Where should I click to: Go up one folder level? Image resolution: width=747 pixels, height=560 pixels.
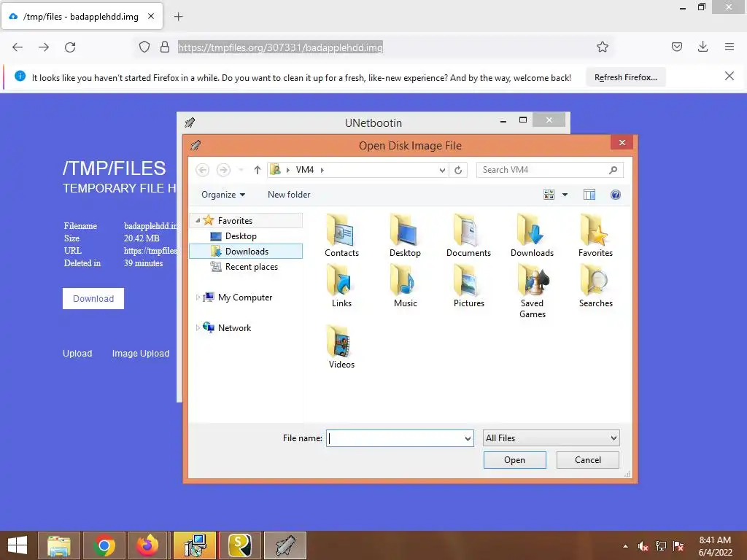[258, 170]
